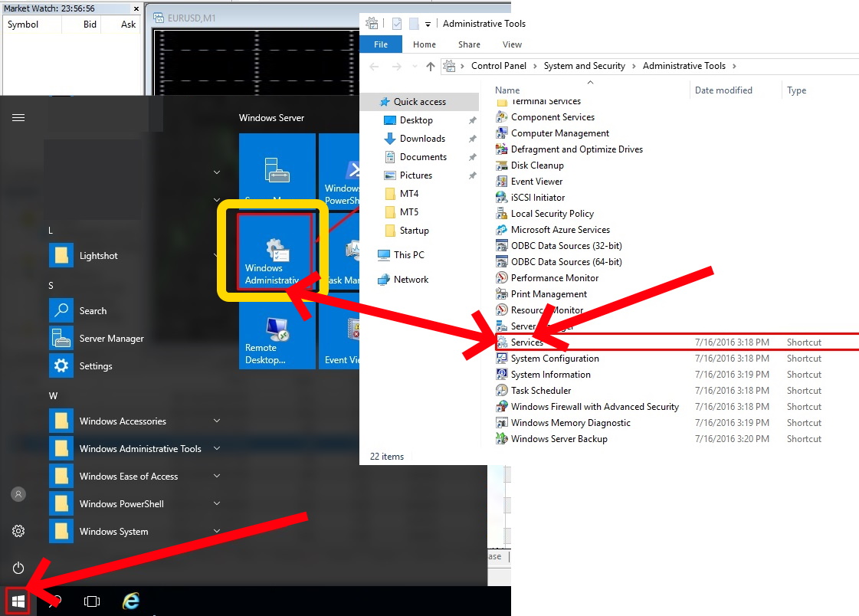This screenshot has width=859, height=616.
Task: Go up one folder level
Action: 431,66
